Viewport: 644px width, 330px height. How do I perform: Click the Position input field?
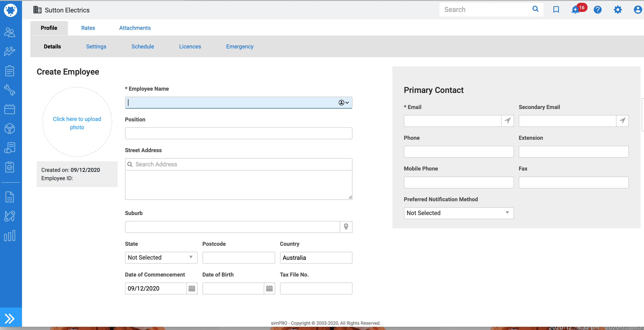tap(239, 133)
